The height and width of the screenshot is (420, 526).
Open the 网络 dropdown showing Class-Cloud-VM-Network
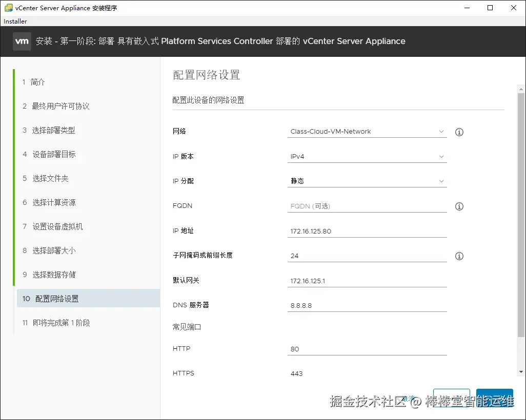coord(367,132)
